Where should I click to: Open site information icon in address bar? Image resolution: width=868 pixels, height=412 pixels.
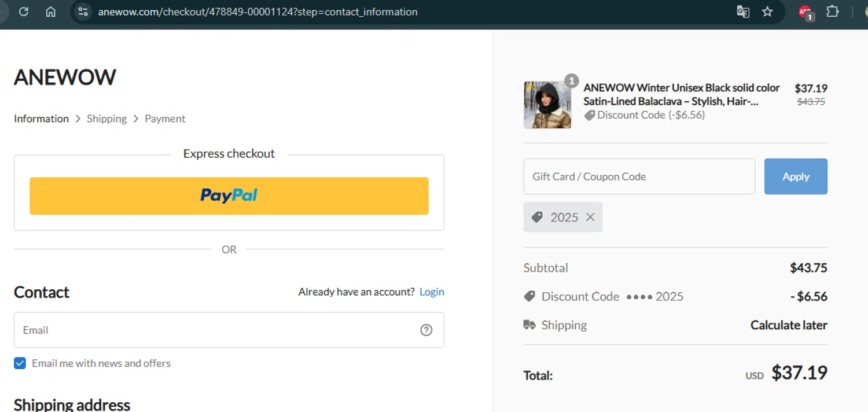(x=83, y=12)
